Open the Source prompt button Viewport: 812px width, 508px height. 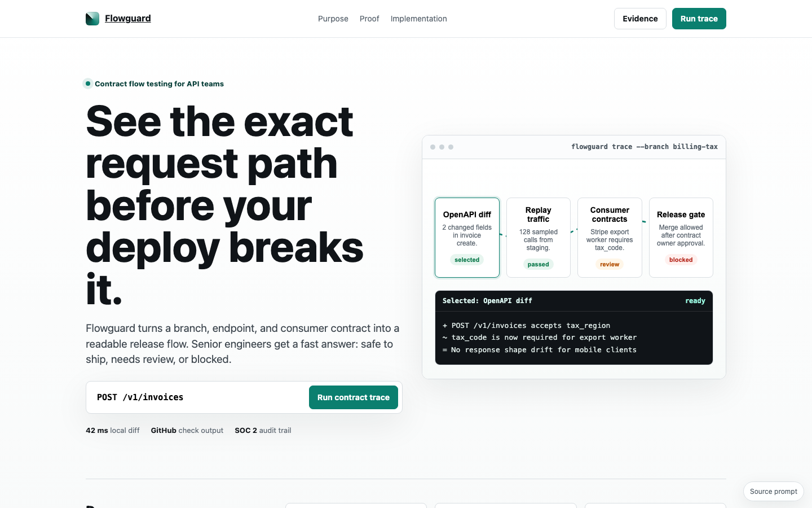(774, 492)
